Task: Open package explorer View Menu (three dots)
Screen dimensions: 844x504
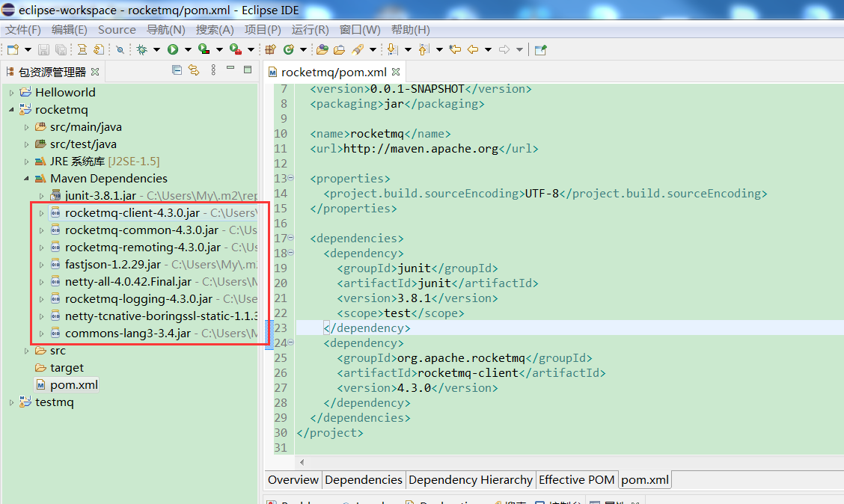Action: point(213,70)
